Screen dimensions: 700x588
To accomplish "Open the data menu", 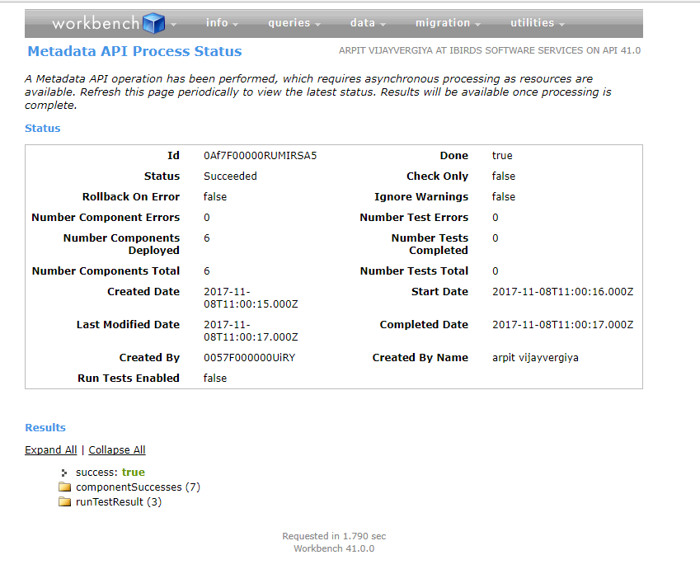I will point(368,23).
